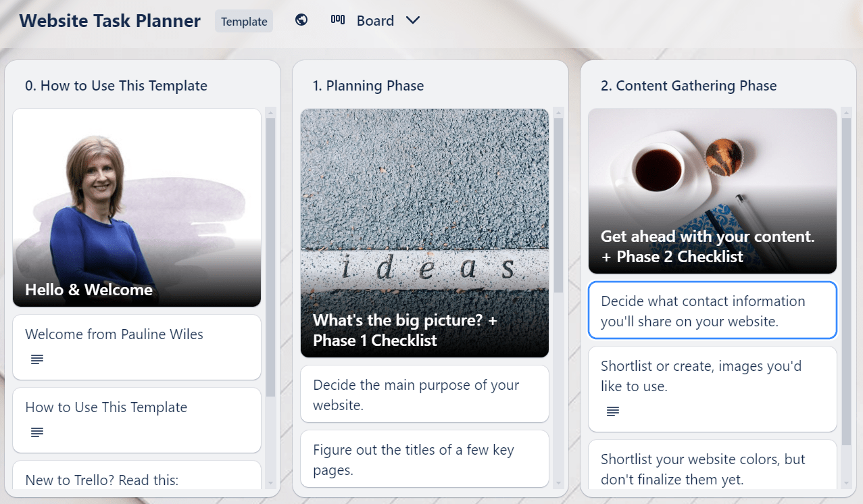Click the 1. Planning Phase list title
863x504 pixels.
(368, 86)
